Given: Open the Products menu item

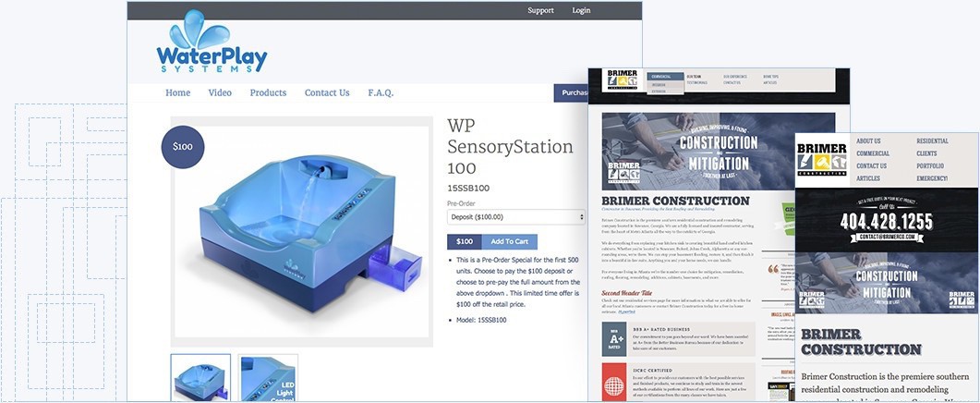Looking at the screenshot, I should (268, 92).
